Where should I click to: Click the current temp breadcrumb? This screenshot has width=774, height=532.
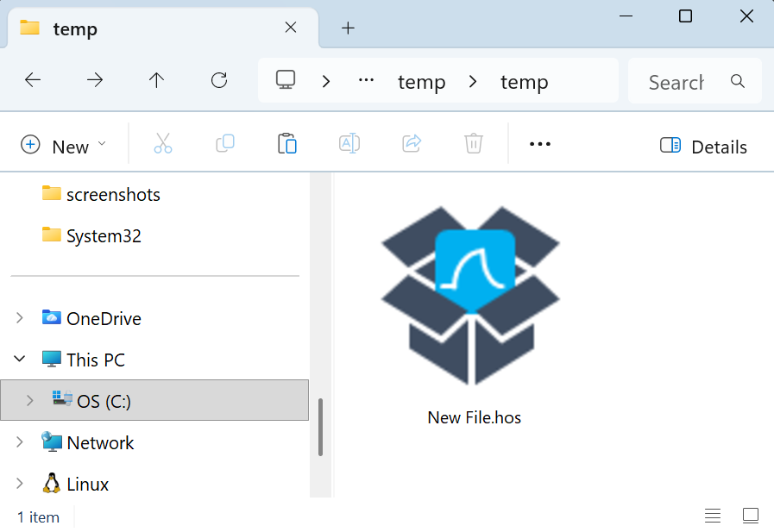point(525,81)
